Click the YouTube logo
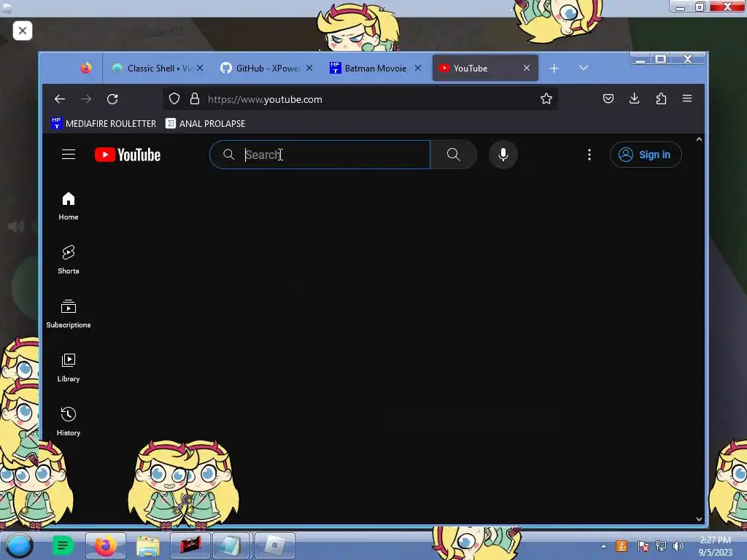 click(128, 155)
